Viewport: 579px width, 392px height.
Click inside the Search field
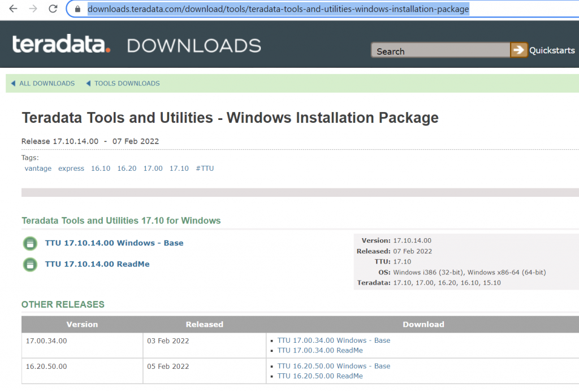click(441, 50)
